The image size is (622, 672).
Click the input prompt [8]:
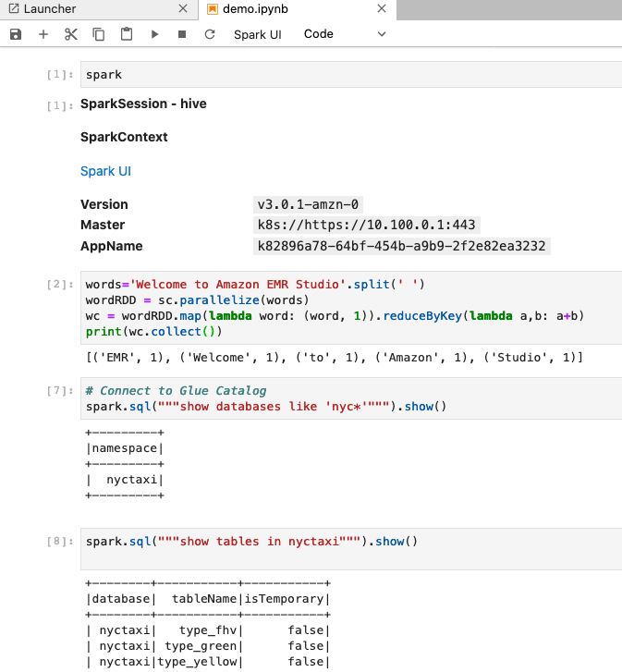60,542
